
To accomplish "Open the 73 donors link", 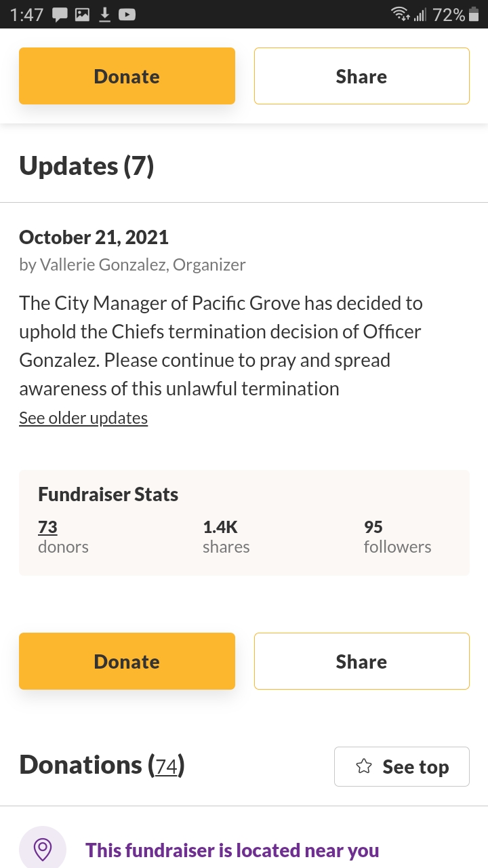I will coord(48,527).
